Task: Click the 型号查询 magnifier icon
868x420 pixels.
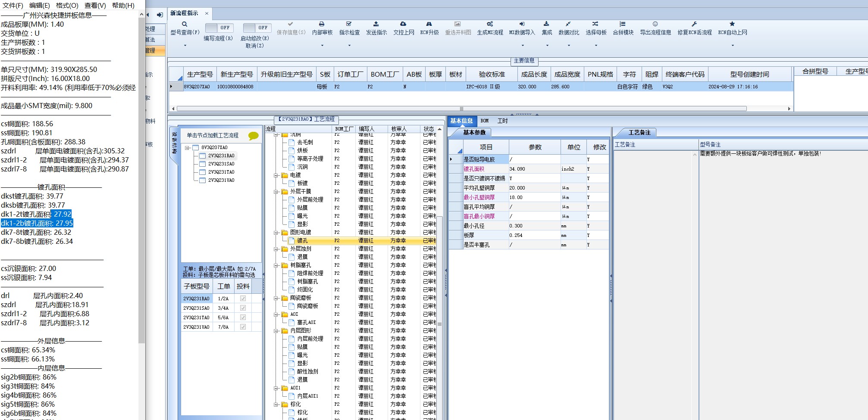Action: [185, 24]
